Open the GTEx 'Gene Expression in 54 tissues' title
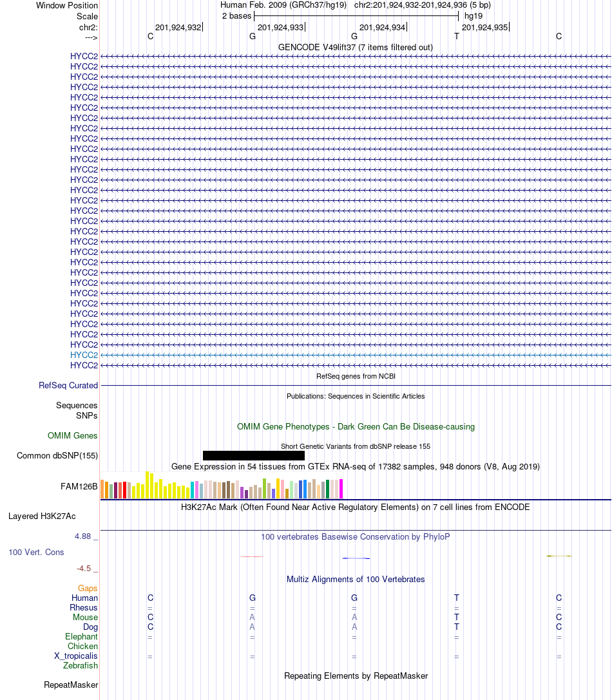 pyautogui.click(x=356, y=467)
